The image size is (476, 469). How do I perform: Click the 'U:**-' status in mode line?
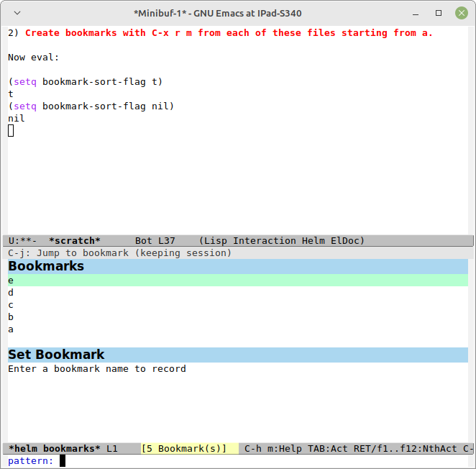22,240
